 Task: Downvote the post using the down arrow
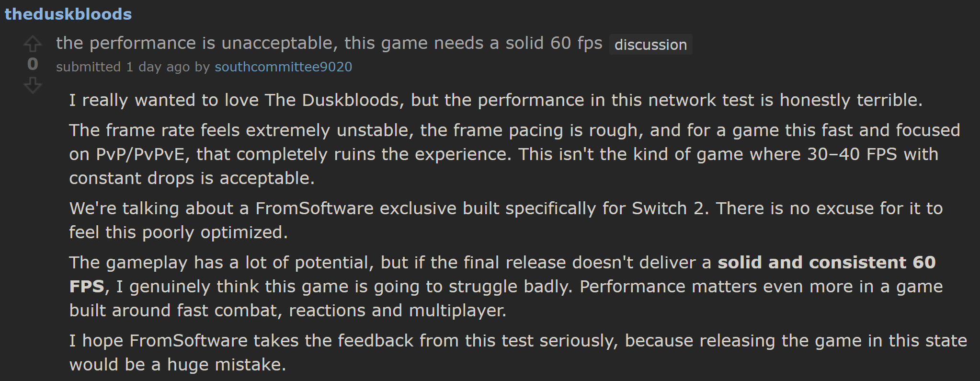coord(33,86)
